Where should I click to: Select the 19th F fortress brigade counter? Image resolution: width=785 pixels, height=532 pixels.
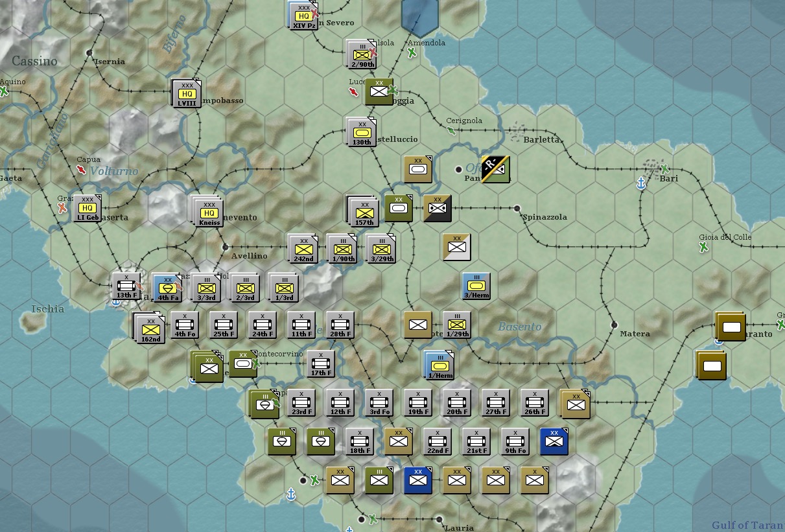419,403
